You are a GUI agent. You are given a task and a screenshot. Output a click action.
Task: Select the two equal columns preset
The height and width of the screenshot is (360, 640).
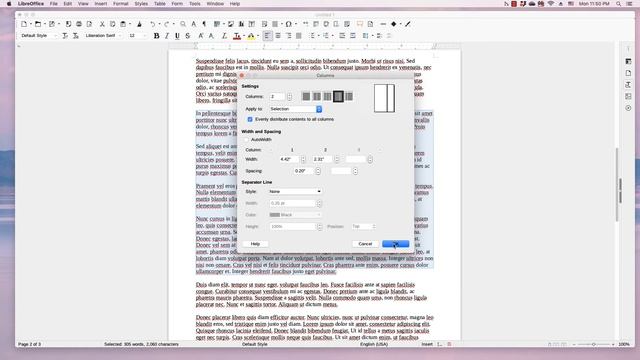[x=317, y=96]
